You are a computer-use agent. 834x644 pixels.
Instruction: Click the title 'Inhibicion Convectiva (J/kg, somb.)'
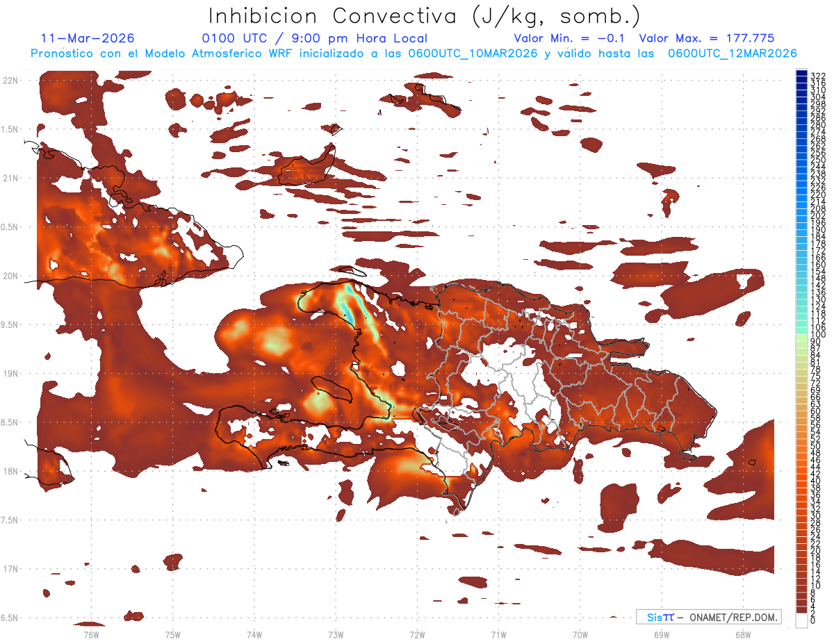pyautogui.click(x=425, y=17)
